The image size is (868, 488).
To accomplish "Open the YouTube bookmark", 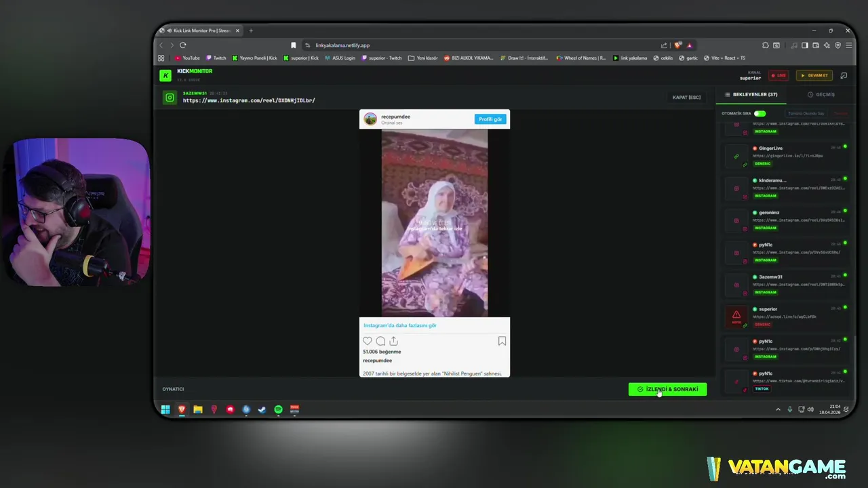I will point(188,58).
